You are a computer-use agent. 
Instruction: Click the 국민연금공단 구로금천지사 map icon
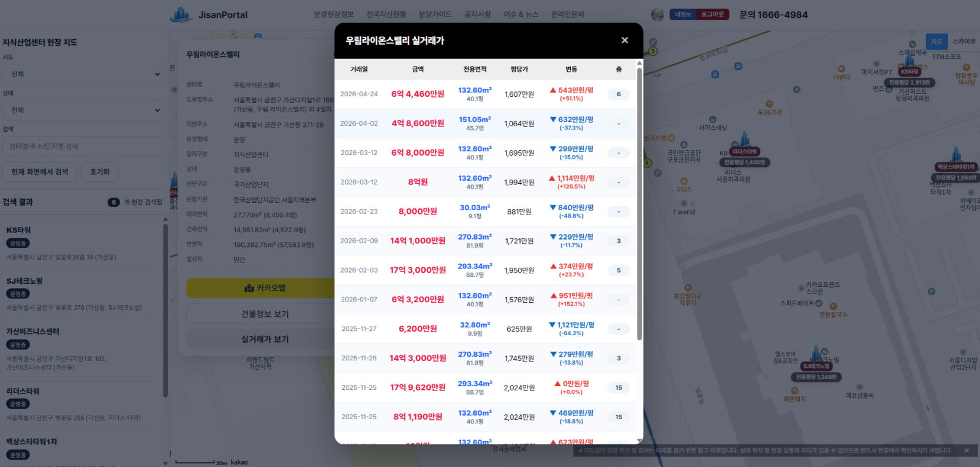(684, 145)
